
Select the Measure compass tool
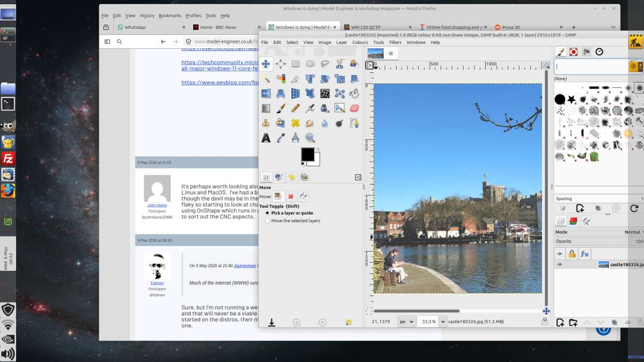(295, 138)
